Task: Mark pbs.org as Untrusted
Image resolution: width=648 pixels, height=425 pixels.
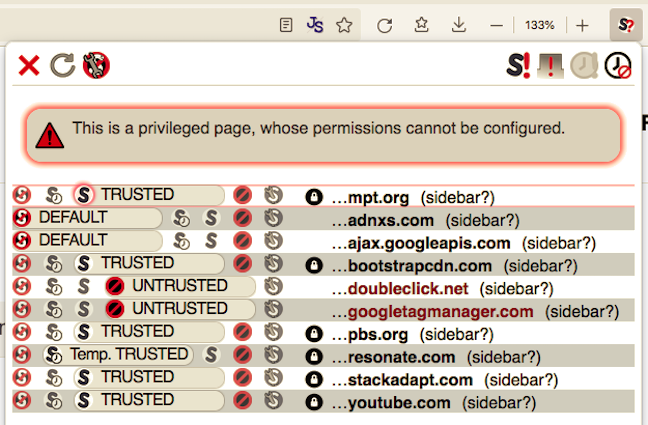Action: click(242, 332)
